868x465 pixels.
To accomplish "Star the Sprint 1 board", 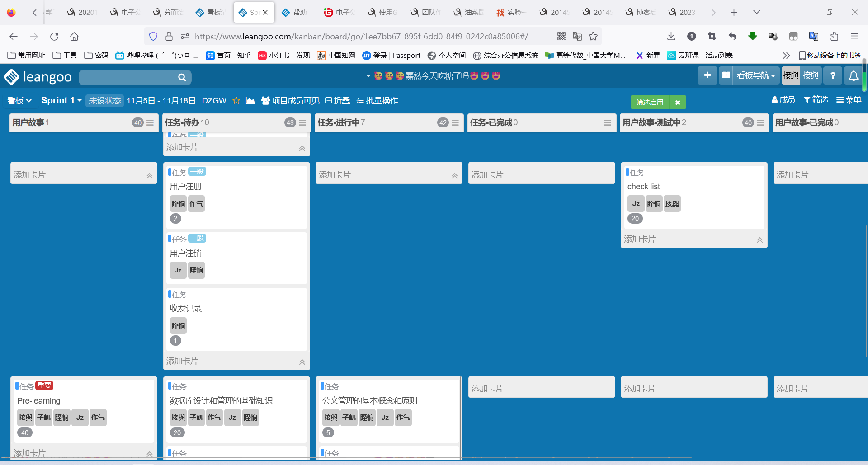I will (236, 100).
